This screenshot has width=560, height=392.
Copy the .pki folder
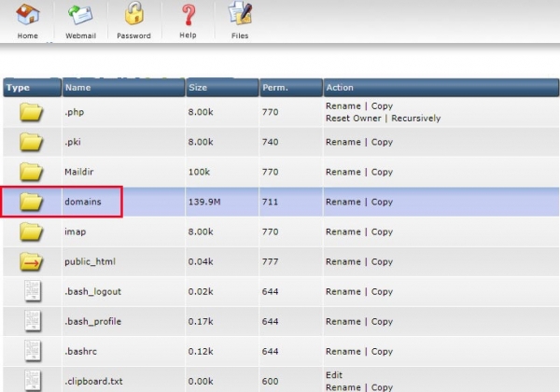pos(383,142)
